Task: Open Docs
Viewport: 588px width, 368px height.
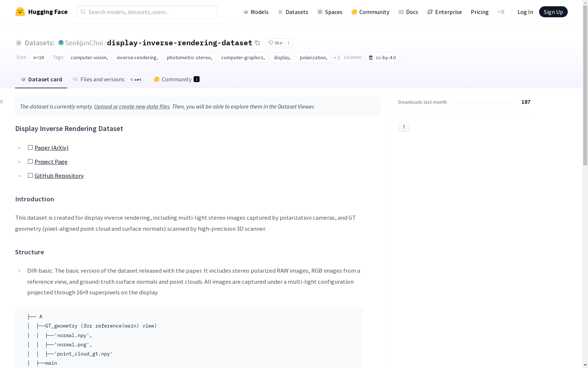Action: coord(408,12)
